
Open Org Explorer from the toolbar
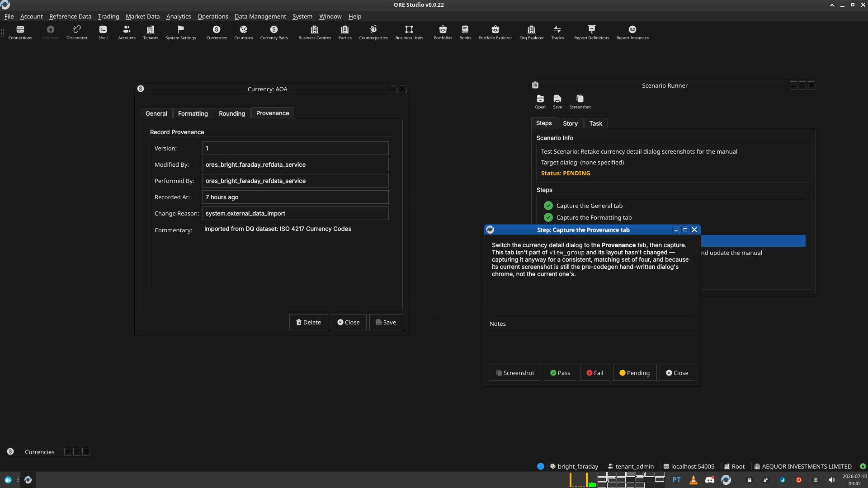coord(532,32)
